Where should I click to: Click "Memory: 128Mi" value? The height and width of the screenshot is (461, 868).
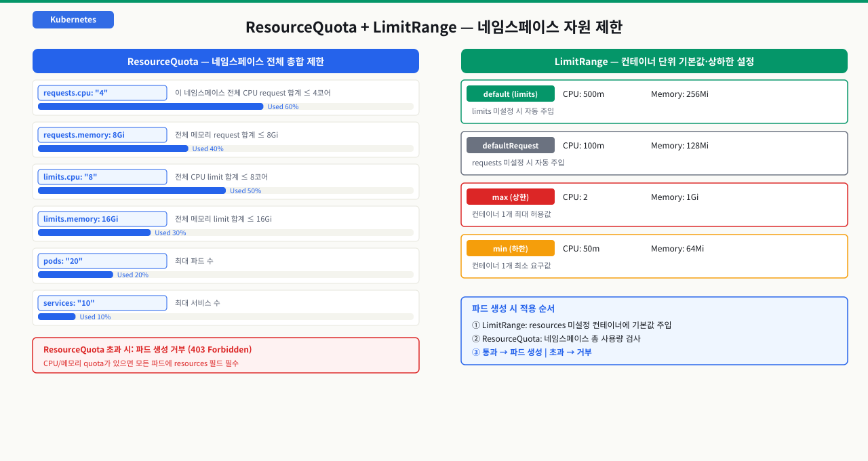point(679,146)
